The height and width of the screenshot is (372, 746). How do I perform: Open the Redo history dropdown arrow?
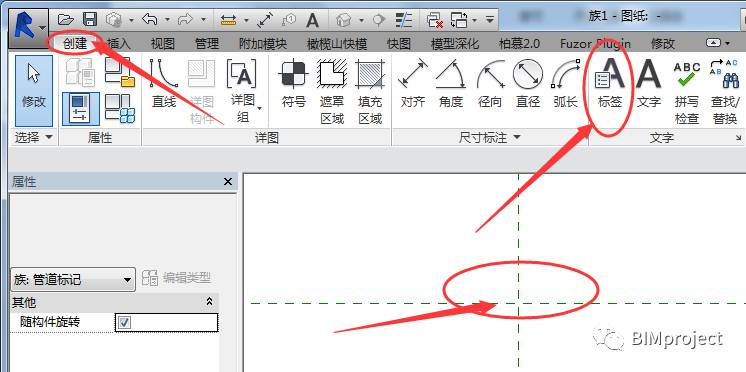pyautogui.click(x=203, y=20)
